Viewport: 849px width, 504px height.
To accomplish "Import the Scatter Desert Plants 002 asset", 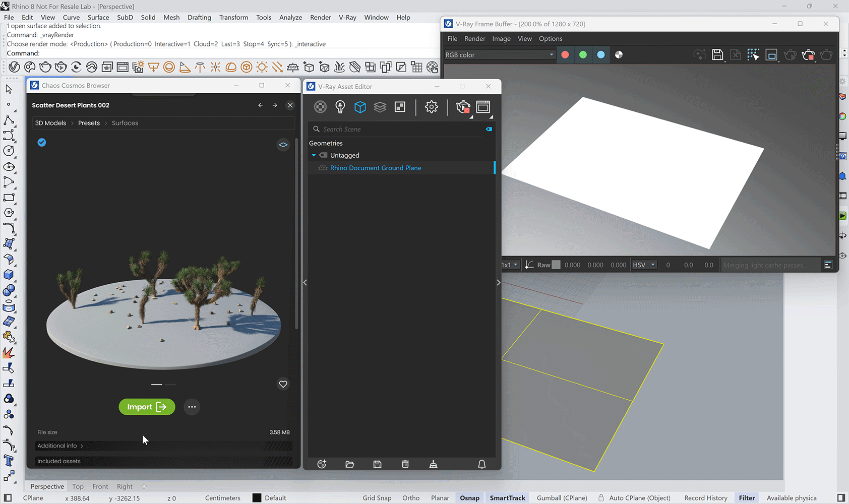I will [x=147, y=407].
